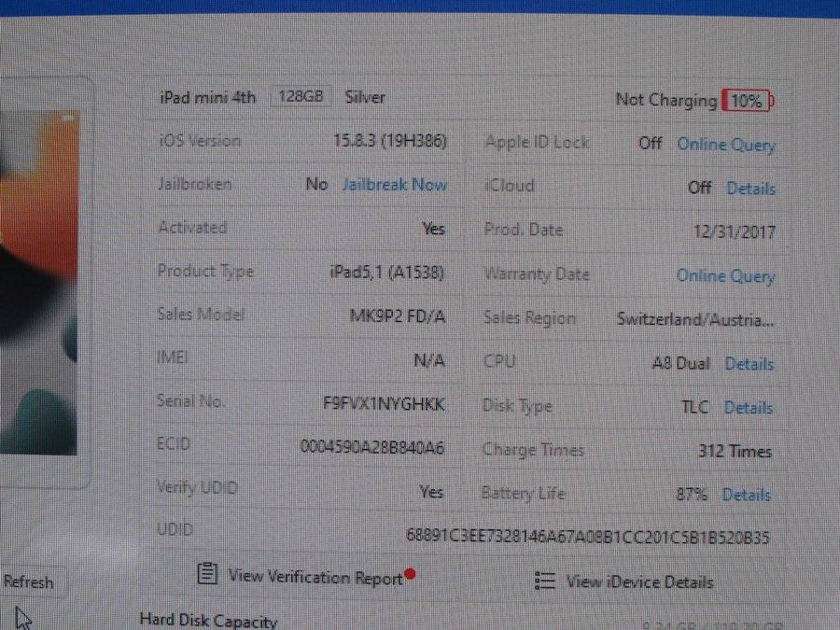Image resolution: width=840 pixels, height=630 pixels.
Task: Click the verification report document icon
Action: [x=208, y=575]
